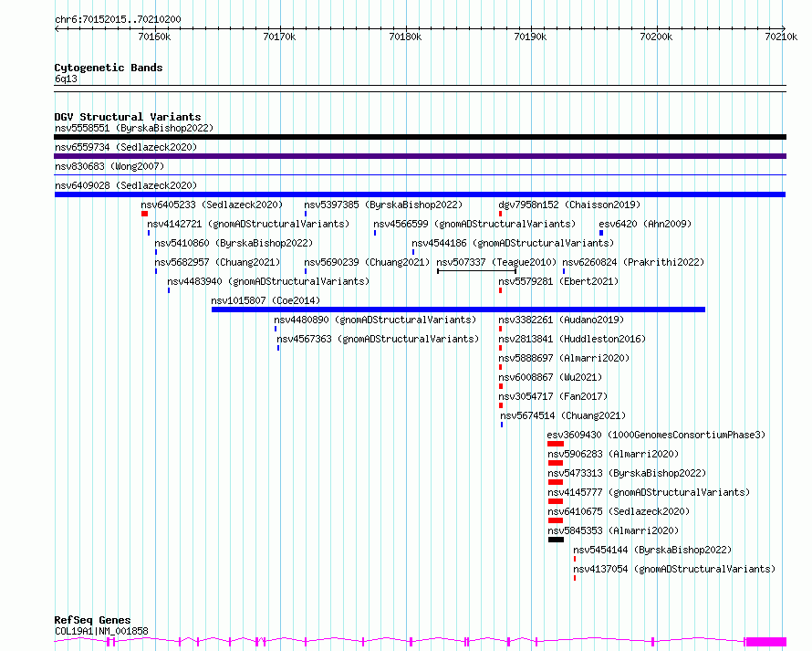812x651 pixels.
Task: Click the nsv6559734 (Sedlazeck2020) label
Action: [126, 147]
